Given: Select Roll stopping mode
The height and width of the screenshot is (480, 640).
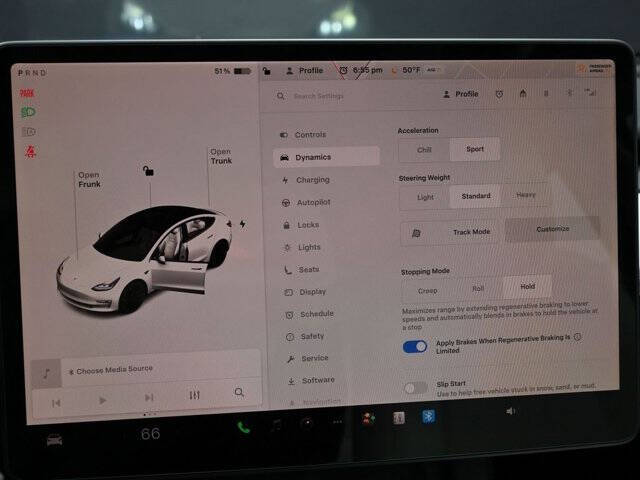Looking at the screenshot, I should [478, 289].
